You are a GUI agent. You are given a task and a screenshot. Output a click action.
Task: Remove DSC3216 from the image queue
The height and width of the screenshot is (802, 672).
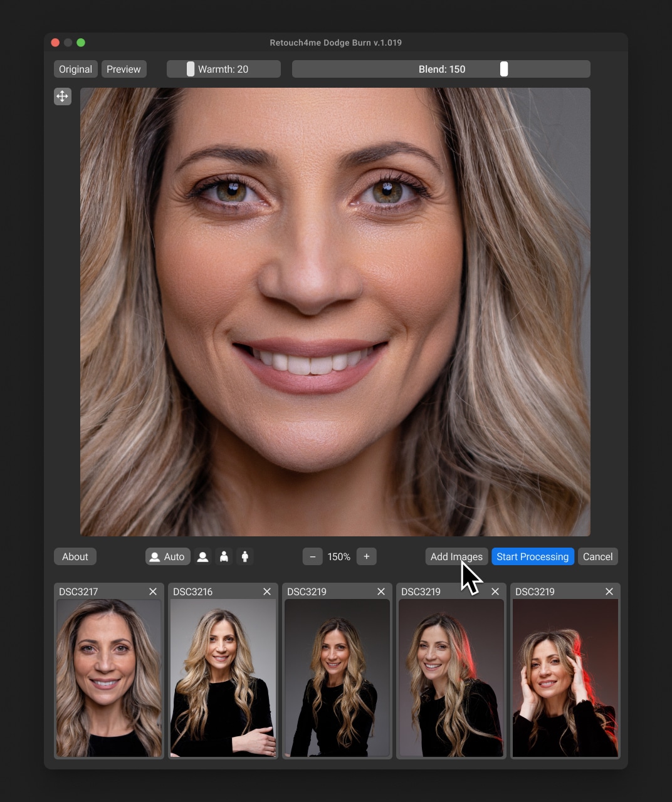pos(267,591)
